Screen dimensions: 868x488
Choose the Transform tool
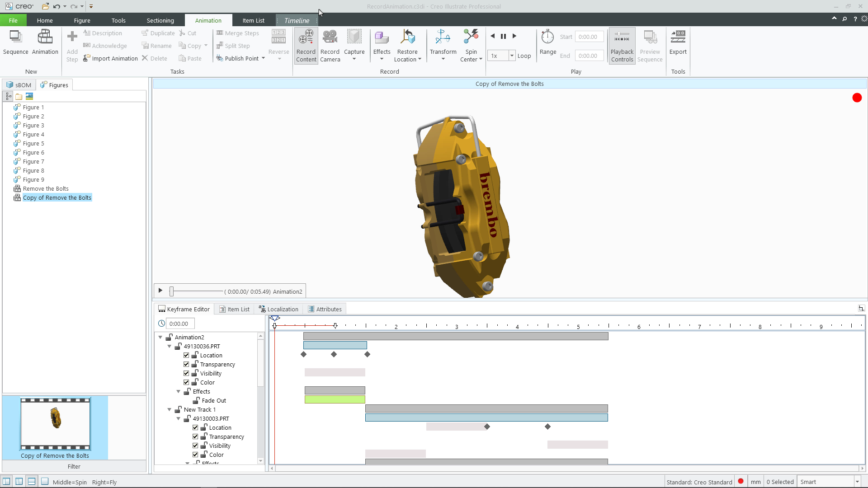pyautogui.click(x=443, y=46)
